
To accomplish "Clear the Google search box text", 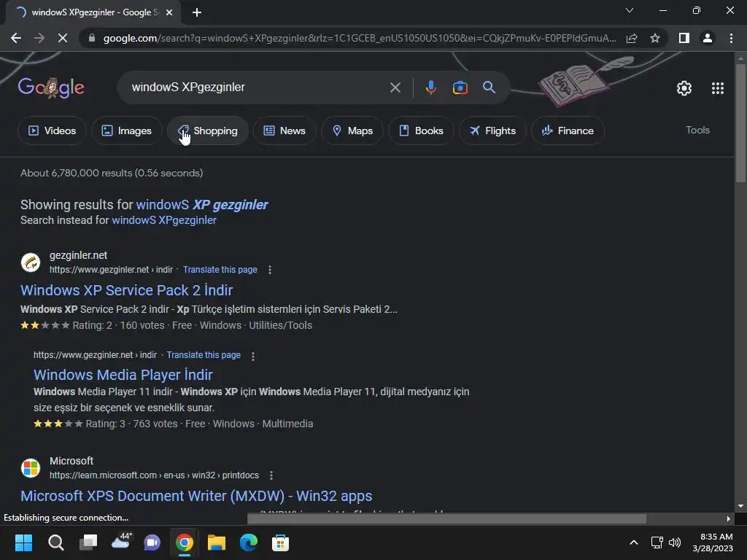I will point(395,87).
